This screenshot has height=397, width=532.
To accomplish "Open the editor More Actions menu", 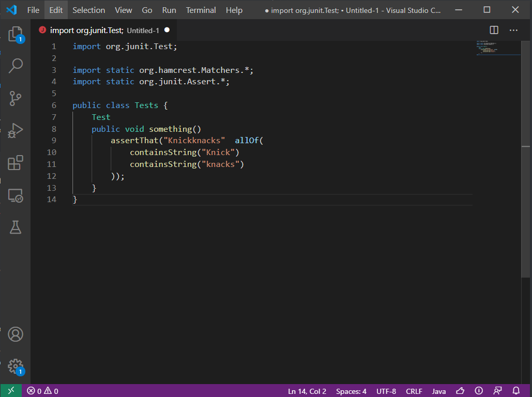I will pos(513,30).
